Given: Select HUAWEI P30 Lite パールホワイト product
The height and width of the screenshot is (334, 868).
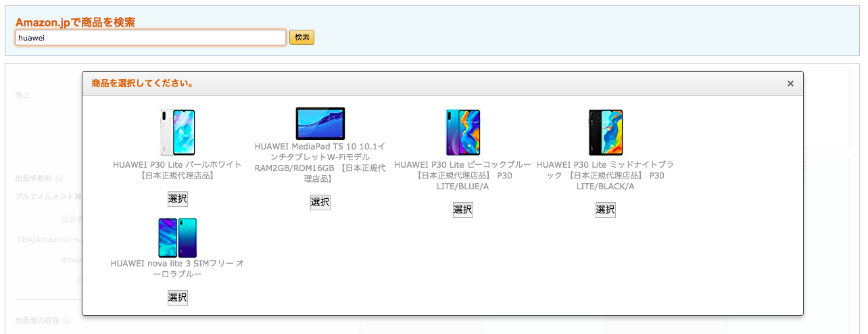Looking at the screenshot, I should [x=178, y=199].
